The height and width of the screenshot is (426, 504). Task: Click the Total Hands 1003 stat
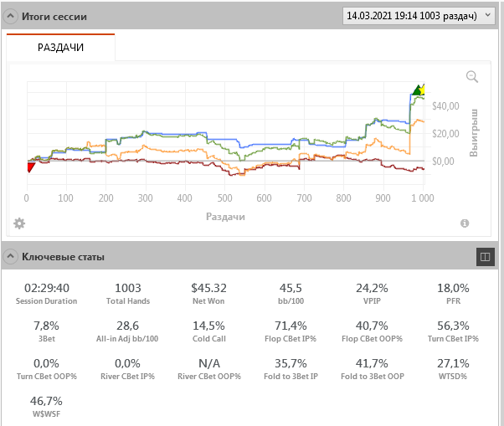tap(127, 288)
